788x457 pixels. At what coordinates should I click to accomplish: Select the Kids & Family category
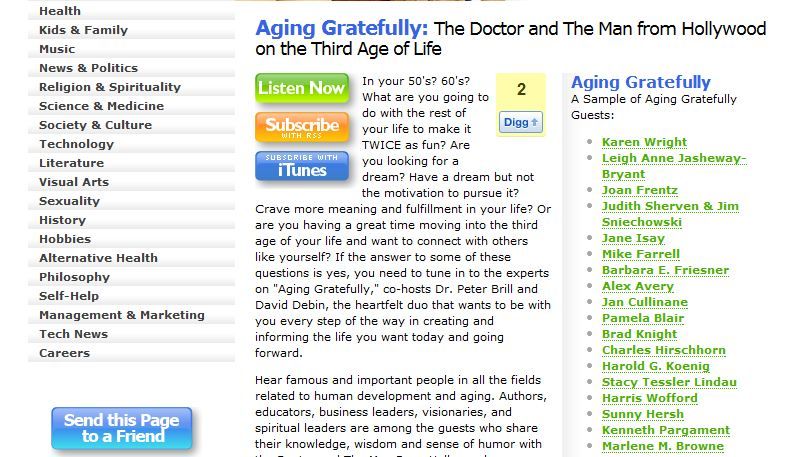83,30
